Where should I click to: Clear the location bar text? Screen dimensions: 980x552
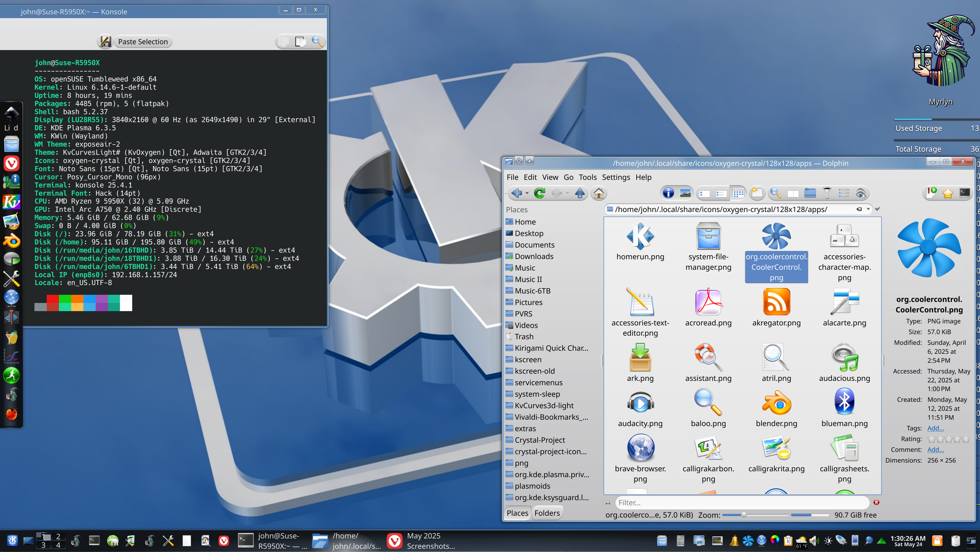859,209
